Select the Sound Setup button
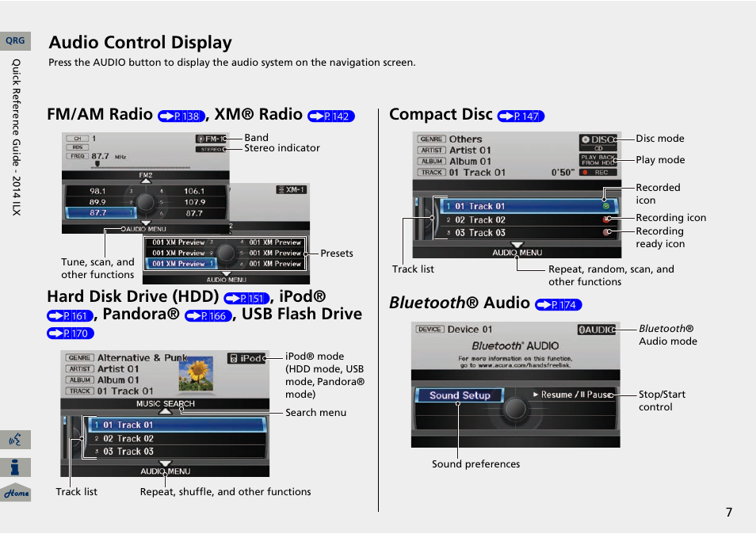Viewport: 756px width, 534px height. point(460,395)
